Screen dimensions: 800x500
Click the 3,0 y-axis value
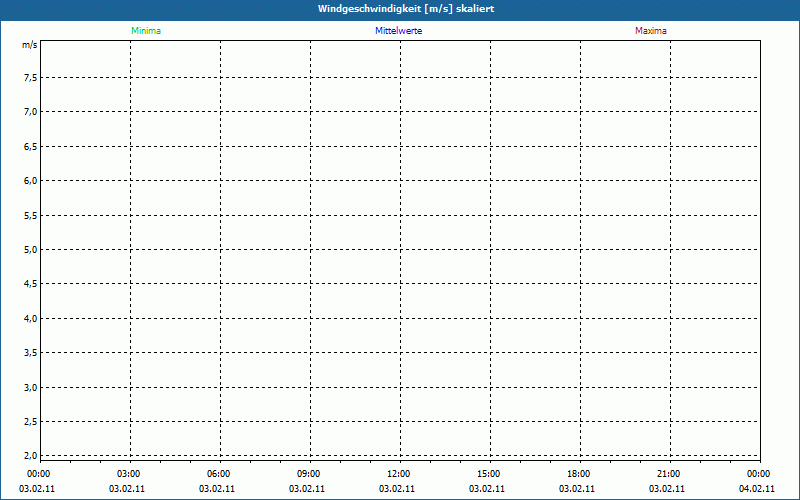[31, 387]
